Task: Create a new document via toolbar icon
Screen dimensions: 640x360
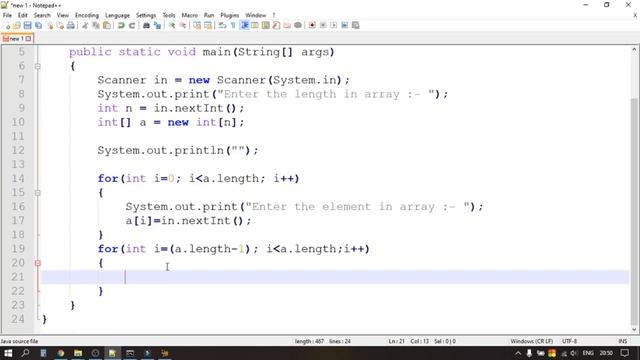Action: (7, 25)
